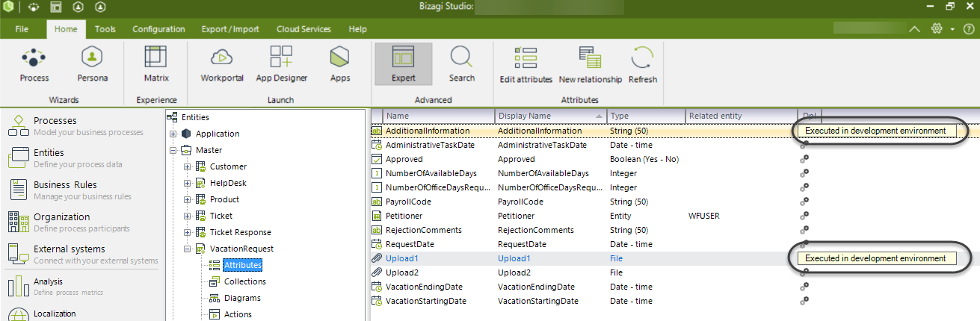Screen dimensions: 980x321
Task: Sort by the Name column header
Action: click(439, 116)
